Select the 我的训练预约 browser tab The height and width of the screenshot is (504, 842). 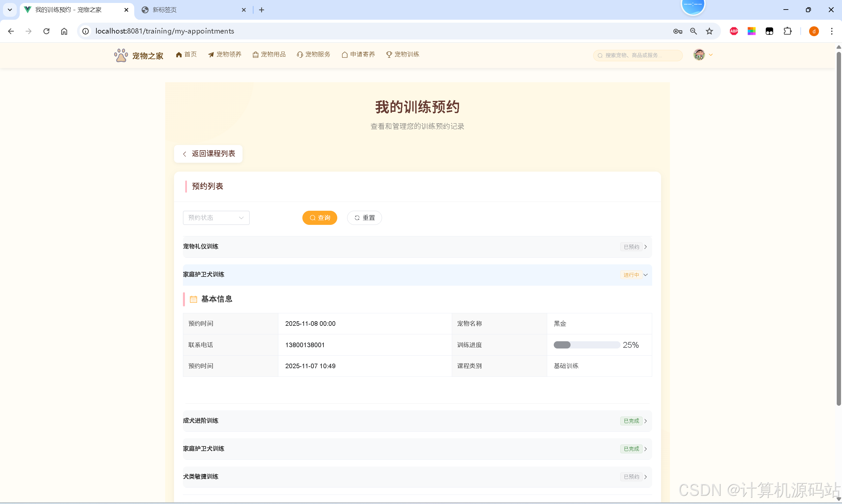coord(76,10)
